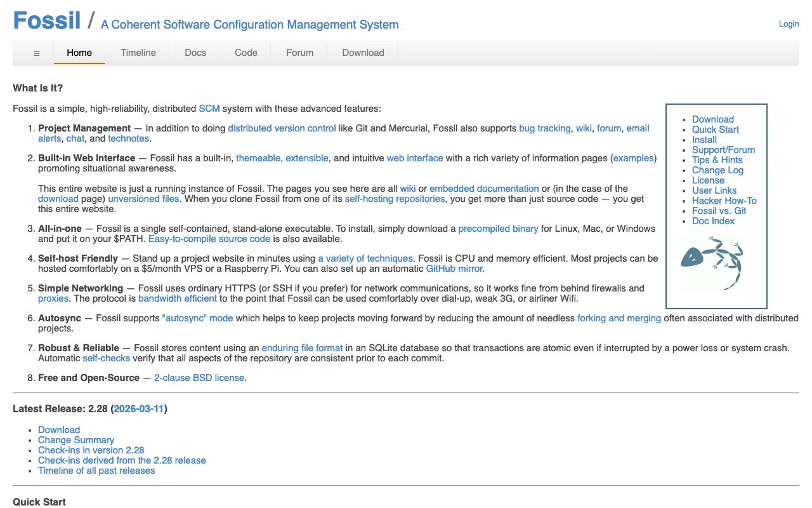The height and width of the screenshot is (508, 812).
Task: Click Download in the boxed sidebar list
Action: click(x=713, y=119)
